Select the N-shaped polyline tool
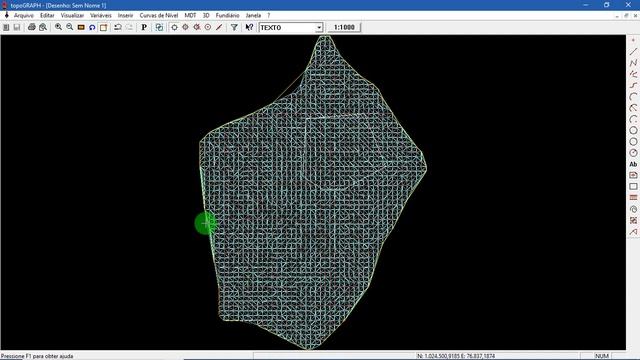Image resolution: width=640 pixels, height=360 pixels. point(633,63)
